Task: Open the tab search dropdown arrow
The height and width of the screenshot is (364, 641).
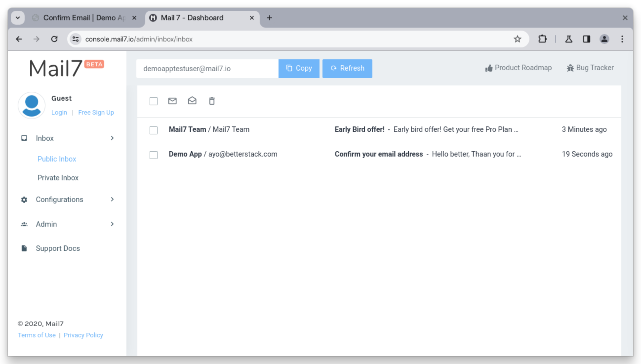Action: point(18,18)
